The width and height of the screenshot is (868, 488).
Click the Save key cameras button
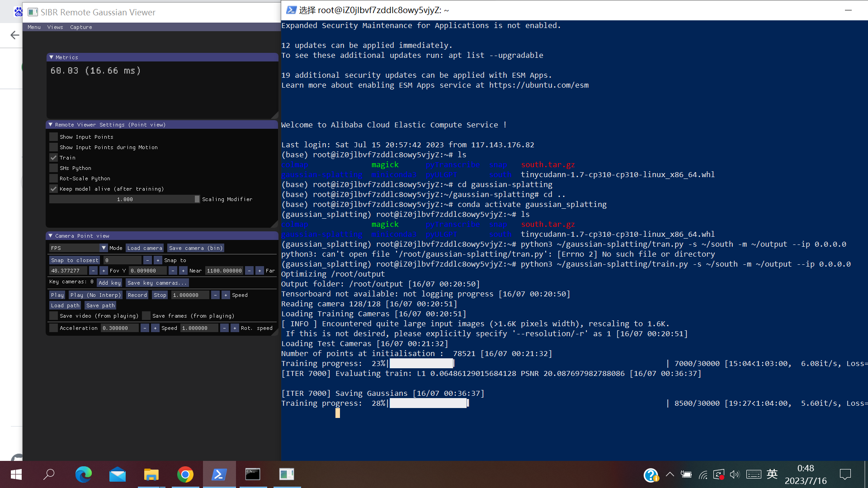157,282
